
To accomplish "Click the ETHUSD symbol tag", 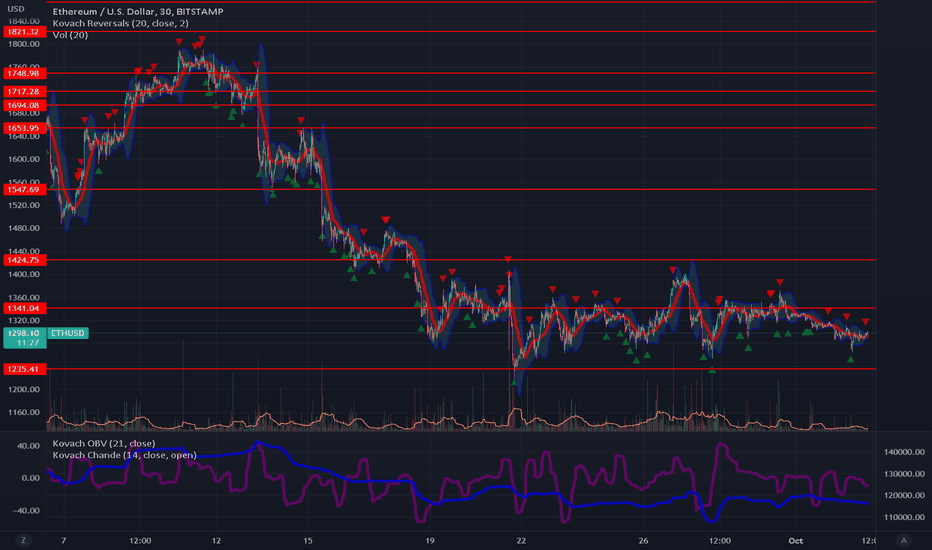I will (x=68, y=333).
